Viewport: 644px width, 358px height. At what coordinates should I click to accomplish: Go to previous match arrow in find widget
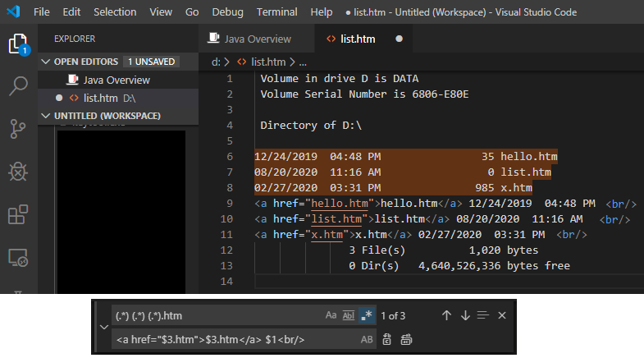click(446, 315)
